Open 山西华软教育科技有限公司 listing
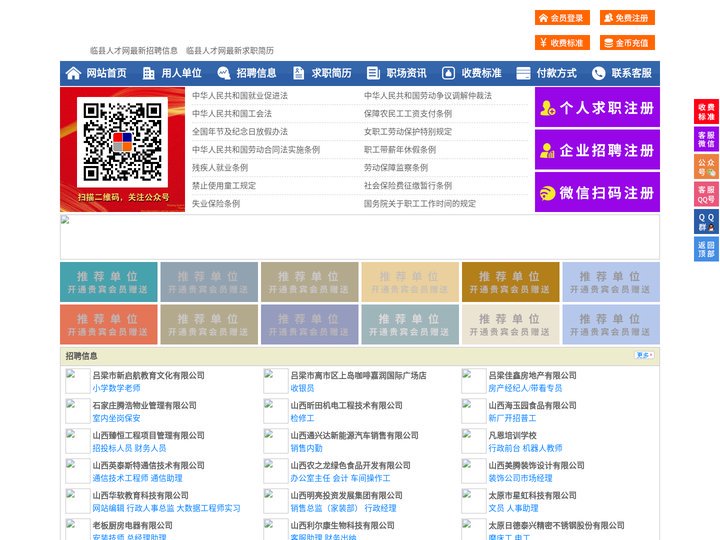The height and width of the screenshot is (540, 720). 141,495
